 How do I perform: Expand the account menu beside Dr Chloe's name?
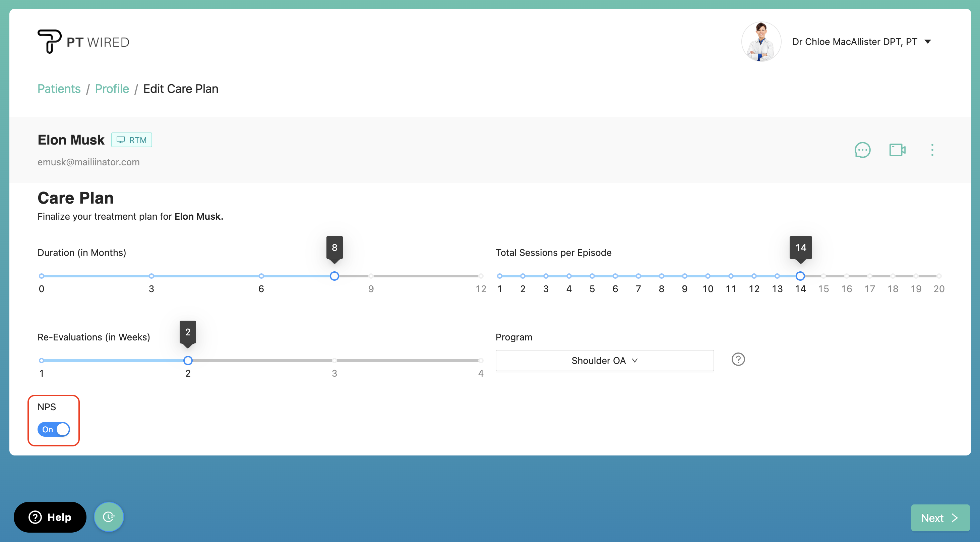929,42
